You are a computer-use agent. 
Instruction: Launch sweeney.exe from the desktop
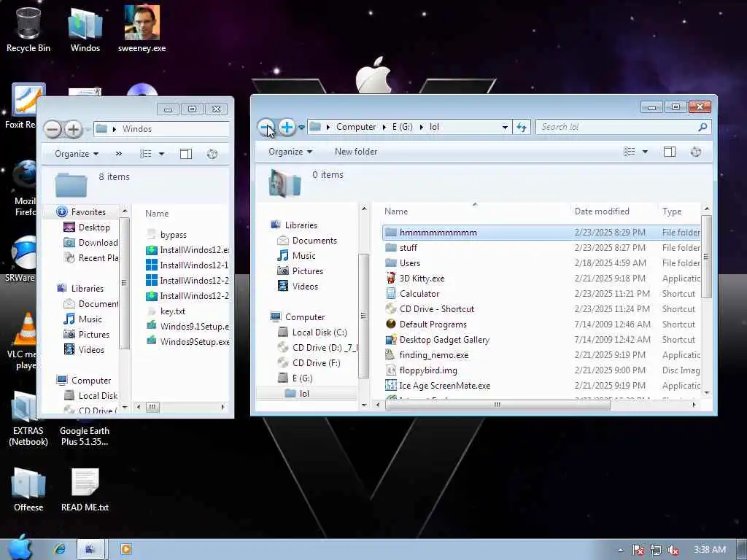click(142, 29)
